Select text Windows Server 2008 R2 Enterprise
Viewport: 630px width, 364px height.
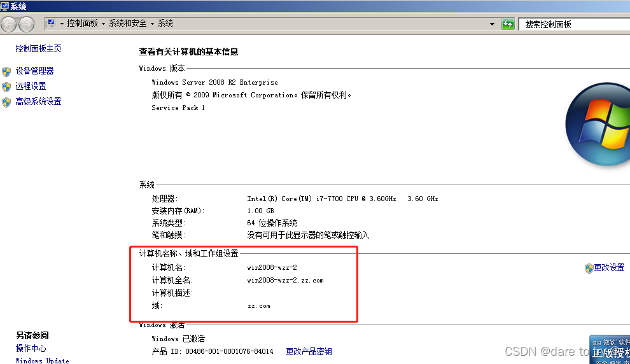click(x=214, y=82)
